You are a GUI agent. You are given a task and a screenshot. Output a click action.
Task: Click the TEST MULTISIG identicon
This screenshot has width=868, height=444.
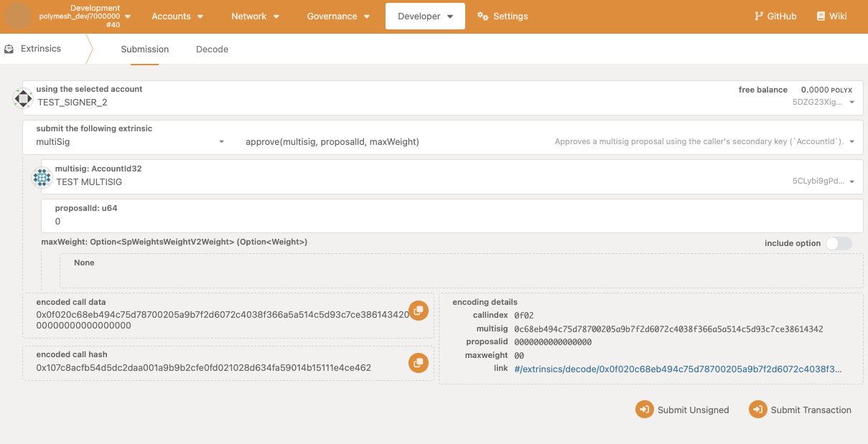42,177
